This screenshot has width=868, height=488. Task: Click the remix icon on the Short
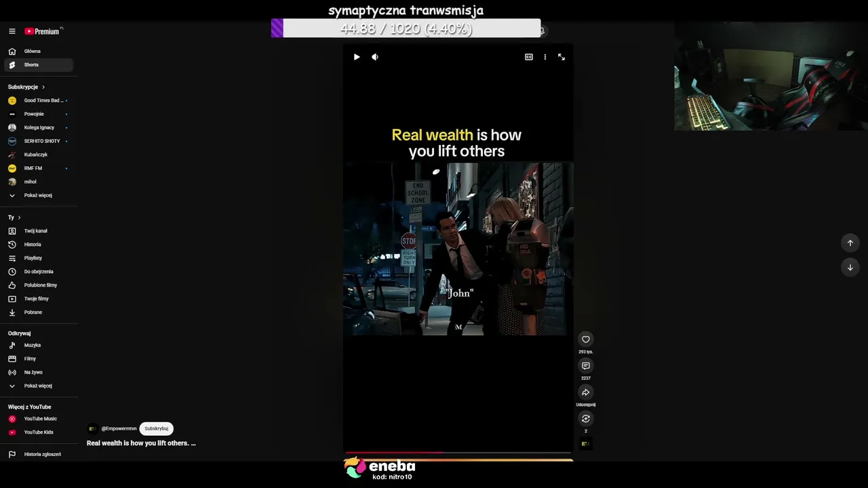click(586, 419)
